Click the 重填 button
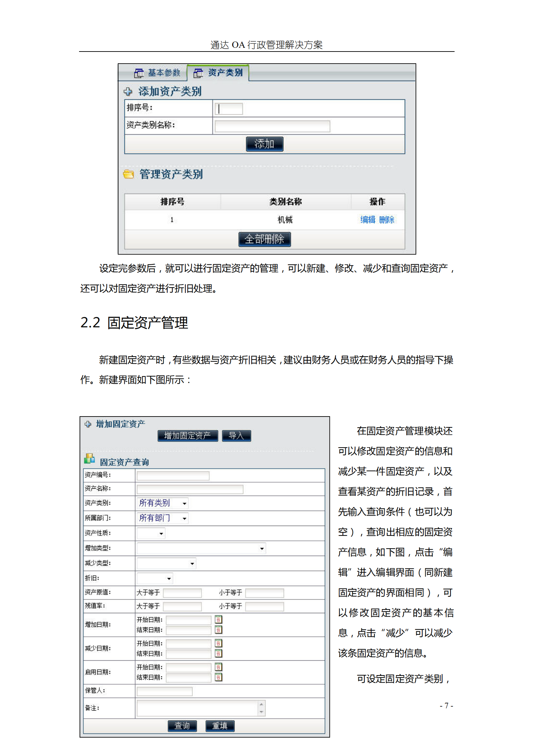The width and height of the screenshot is (534, 756). (x=220, y=726)
